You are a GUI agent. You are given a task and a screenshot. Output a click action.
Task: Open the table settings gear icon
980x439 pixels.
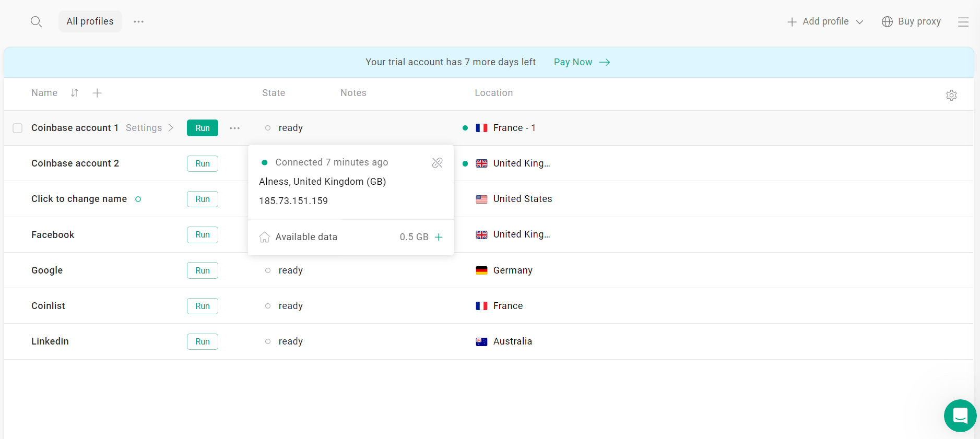pos(951,95)
